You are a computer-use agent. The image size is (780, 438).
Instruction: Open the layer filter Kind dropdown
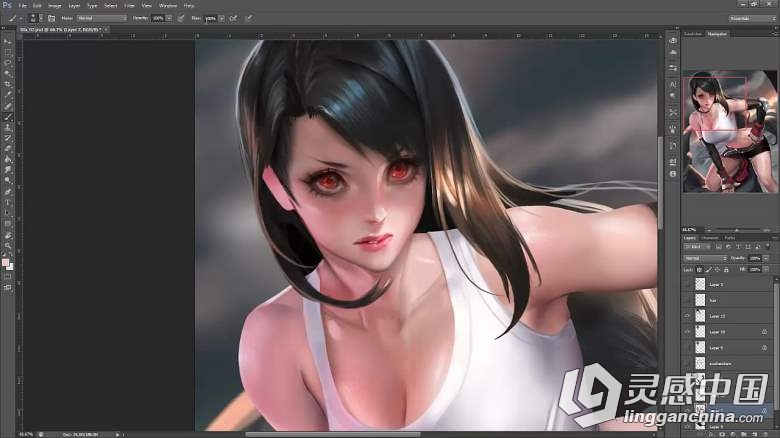click(x=697, y=247)
